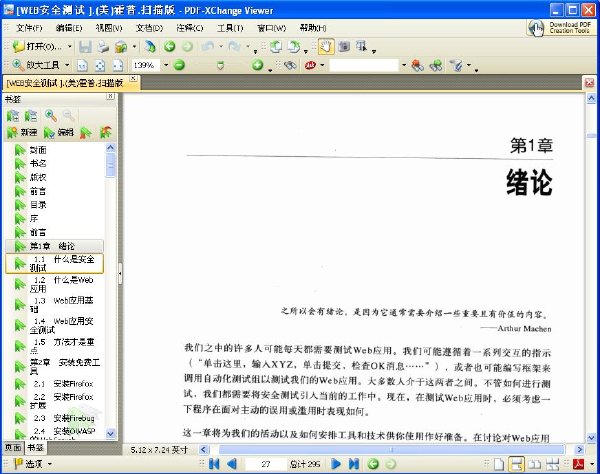Click the document vertical scrollbar thumb

pyautogui.click(x=591, y=136)
